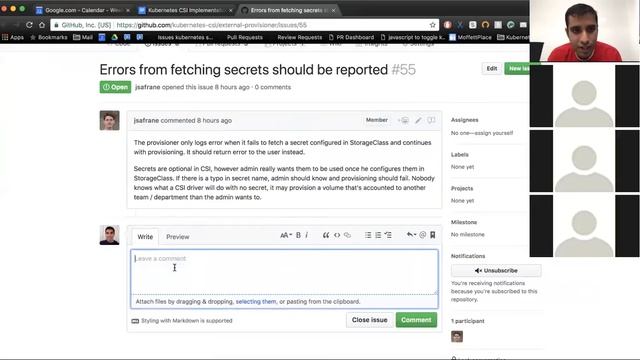Reference an issue with the bookmark icon

point(433,235)
